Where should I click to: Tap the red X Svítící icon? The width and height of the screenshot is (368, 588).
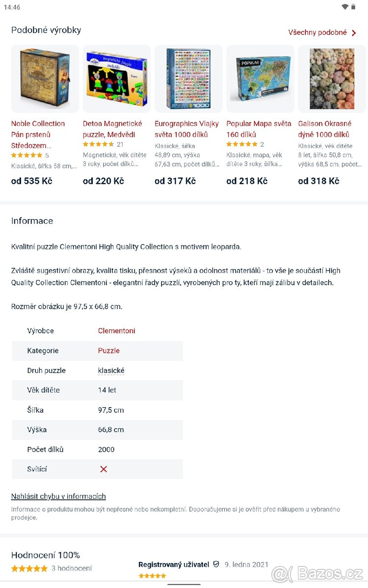104,469
